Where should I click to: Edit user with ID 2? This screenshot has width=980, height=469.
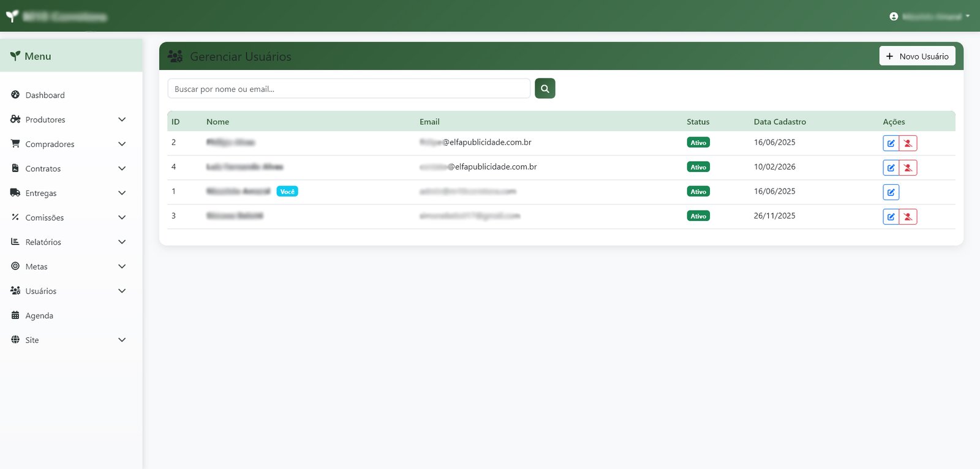pyautogui.click(x=891, y=143)
